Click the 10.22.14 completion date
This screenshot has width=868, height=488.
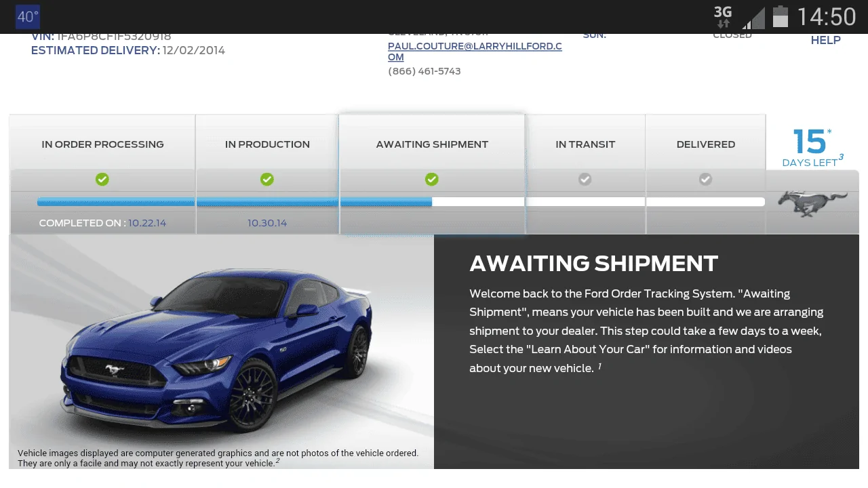click(x=147, y=223)
